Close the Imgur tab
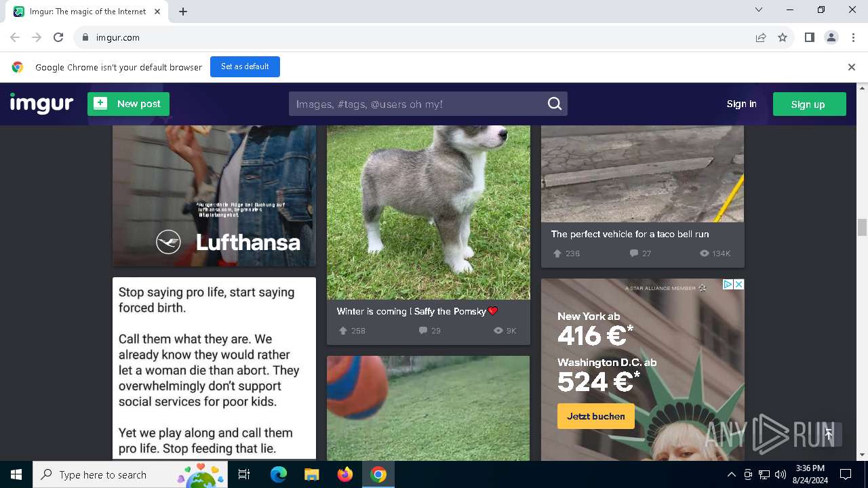 click(157, 12)
